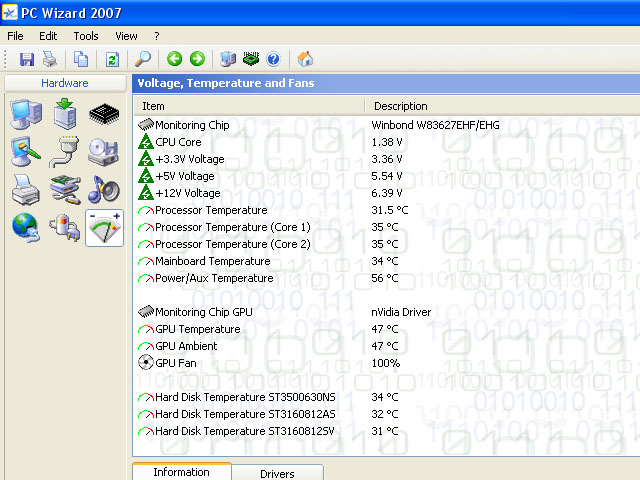Select the +12V Voltage row
Viewport: 640px width, 480px height.
pyautogui.click(x=387, y=193)
